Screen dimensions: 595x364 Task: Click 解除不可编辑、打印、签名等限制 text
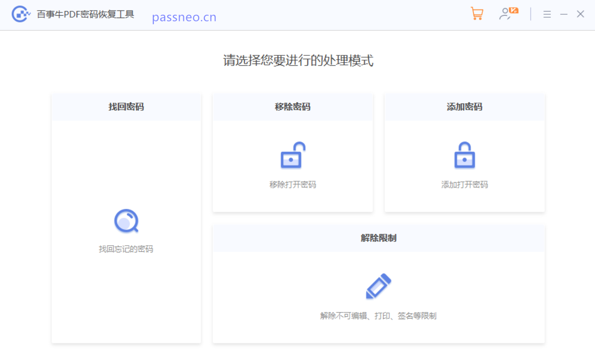378,316
